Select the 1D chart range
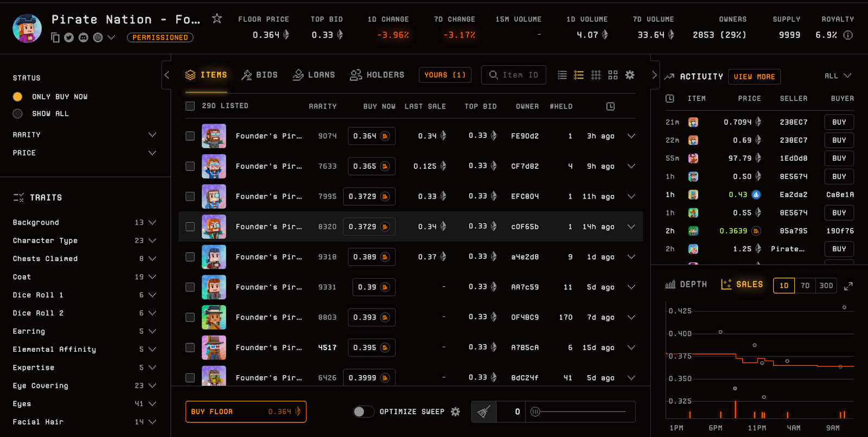 [x=784, y=286]
